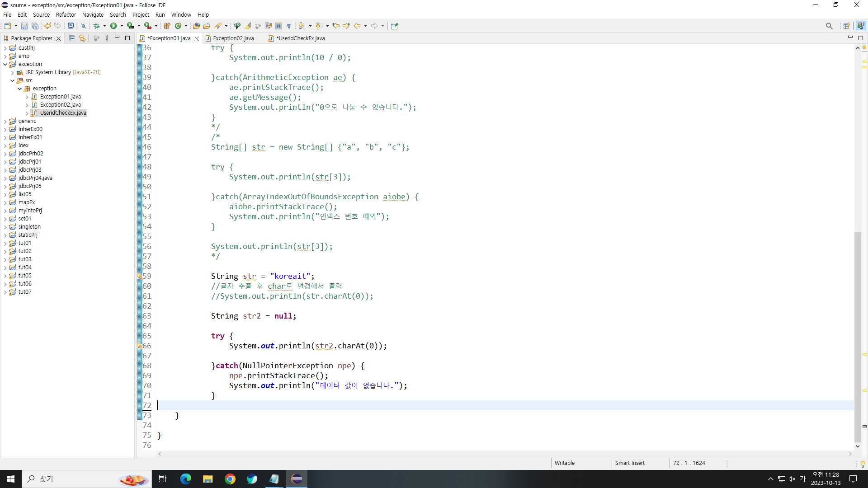Collapse the exception project tree node
The image size is (868, 488).
pyautogui.click(x=5, y=64)
